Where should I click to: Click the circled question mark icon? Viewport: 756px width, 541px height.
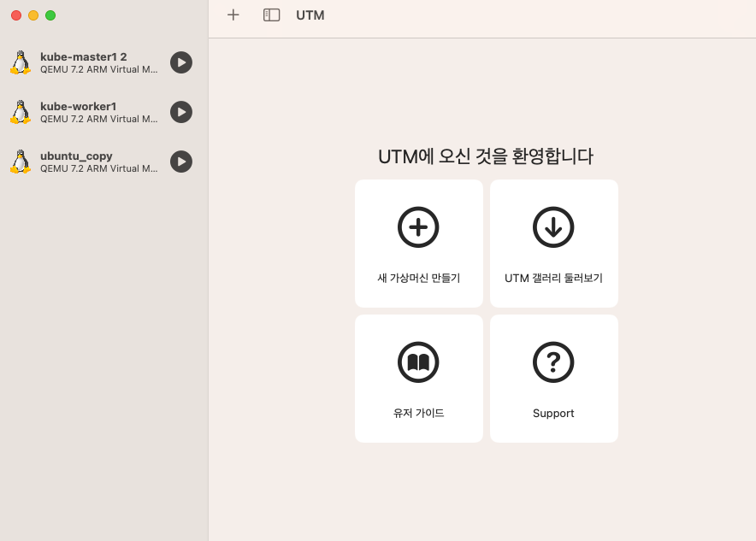pyautogui.click(x=553, y=362)
